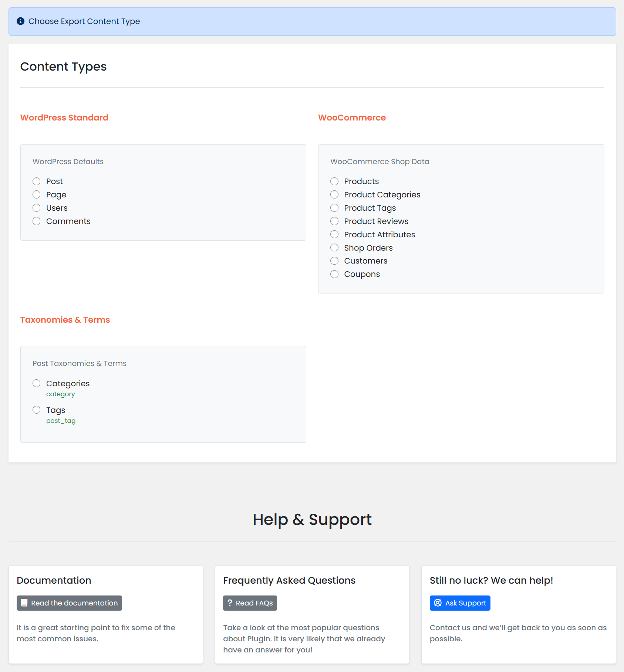The width and height of the screenshot is (624, 672).
Task: Select the Page content type
Action: [x=36, y=194]
